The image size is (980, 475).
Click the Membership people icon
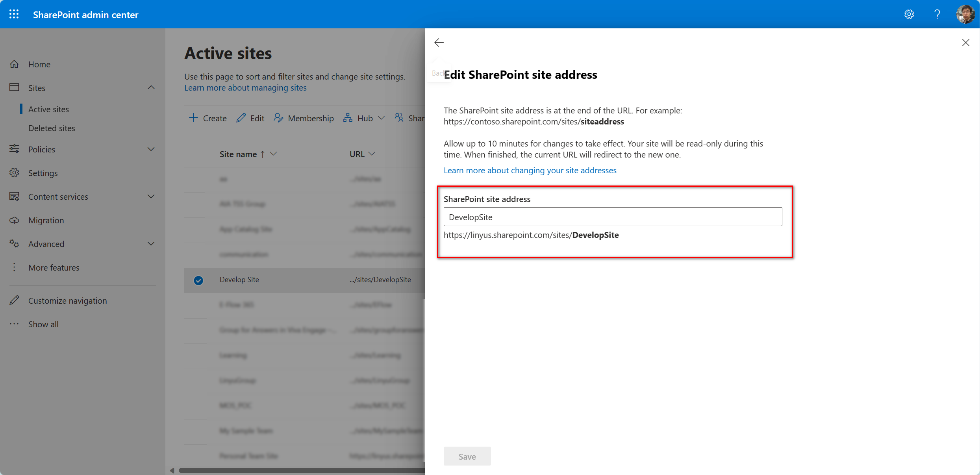click(x=278, y=118)
